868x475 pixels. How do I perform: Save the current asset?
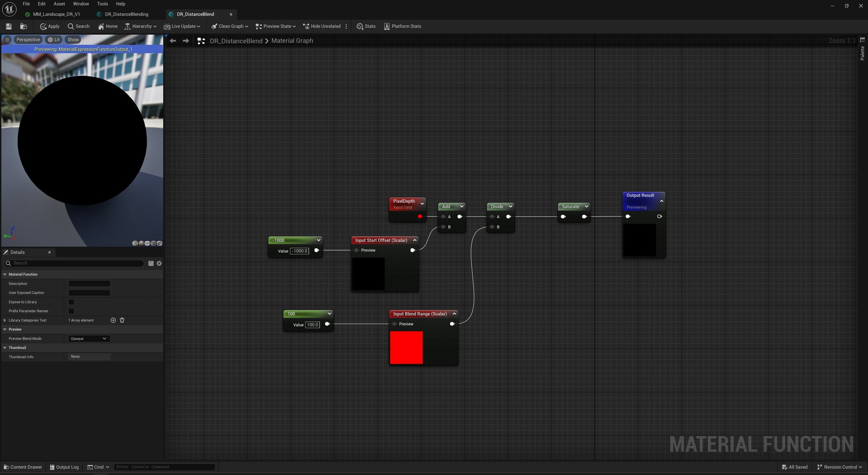pyautogui.click(x=8, y=26)
